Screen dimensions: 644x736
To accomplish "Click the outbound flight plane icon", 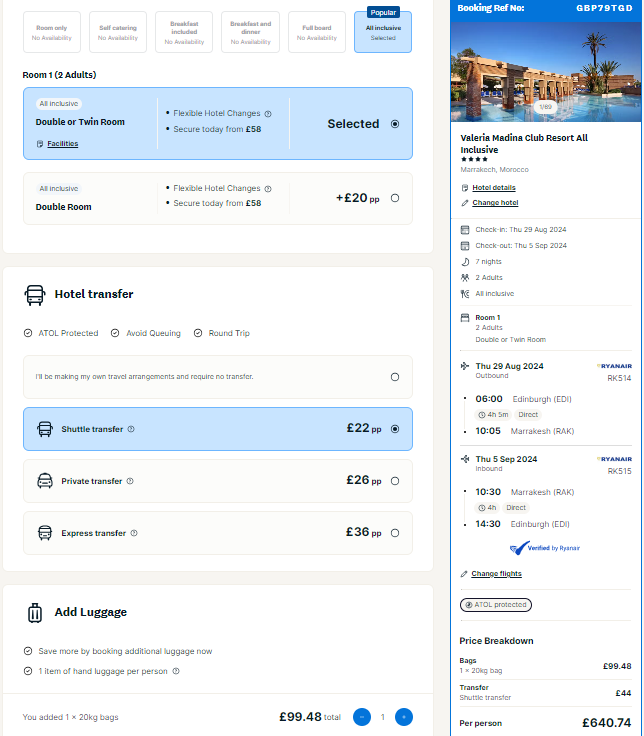I will pyautogui.click(x=465, y=366).
